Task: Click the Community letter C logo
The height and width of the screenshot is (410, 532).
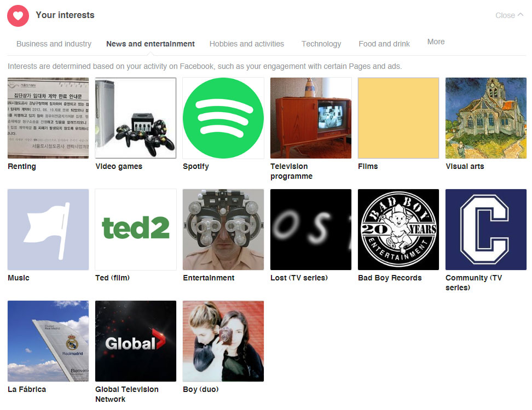Action: [x=486, y=230]
